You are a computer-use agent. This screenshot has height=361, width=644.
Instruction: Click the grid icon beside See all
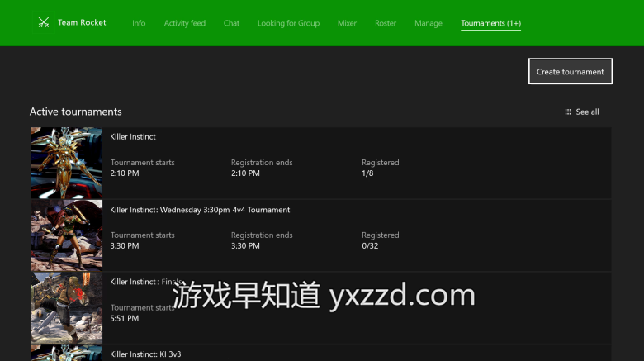(x=567, y=112)
